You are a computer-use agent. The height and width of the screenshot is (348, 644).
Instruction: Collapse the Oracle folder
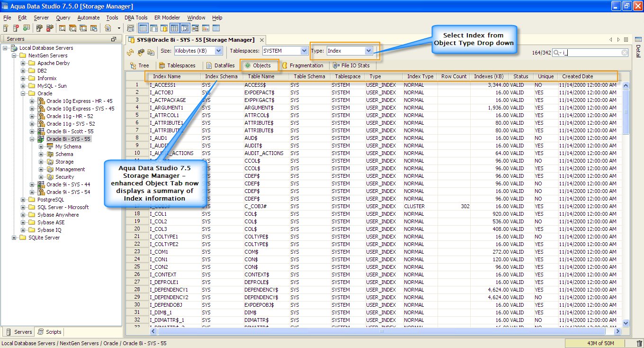tap(23, 93)
